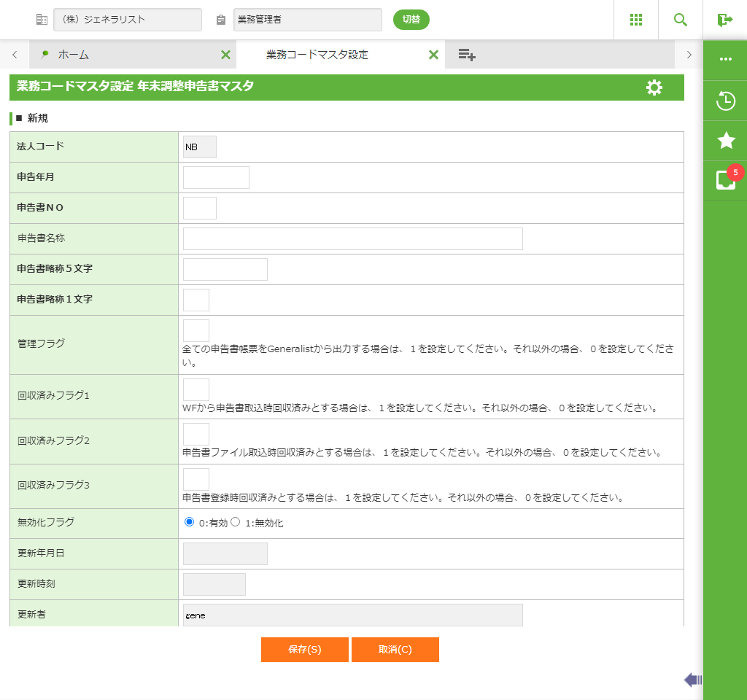The height and width of the screenshot is (700, 747).
Task: Click the 申告書名称 input field
Action: tap(352, 239)
